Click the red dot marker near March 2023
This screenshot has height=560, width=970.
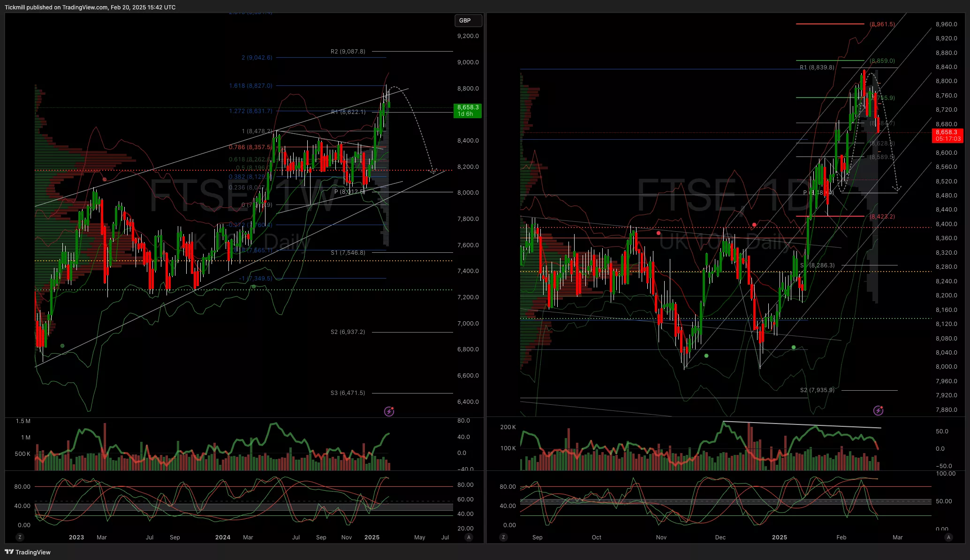tap(105, 179)
